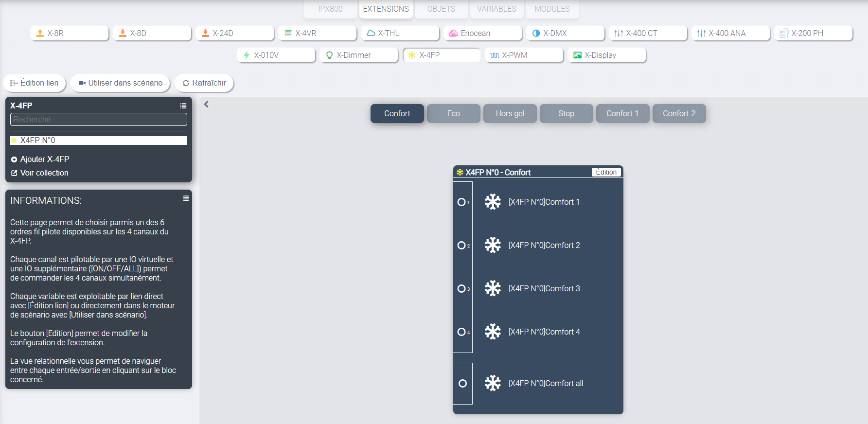Click the Édition button on X4FP block
The height and width of the screenshot is (424, 868).
tap(606, 172)
